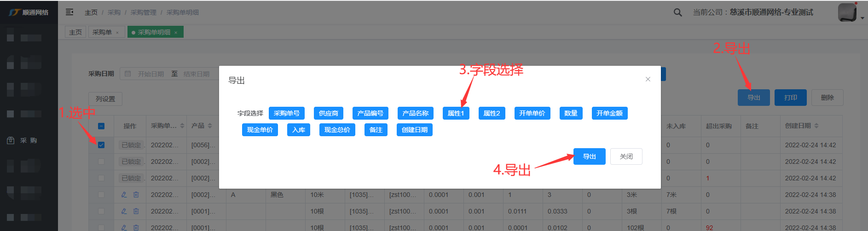Uncheck the checked first row checkbox
Screen dimensions: 868x231
tap(101, 145)
